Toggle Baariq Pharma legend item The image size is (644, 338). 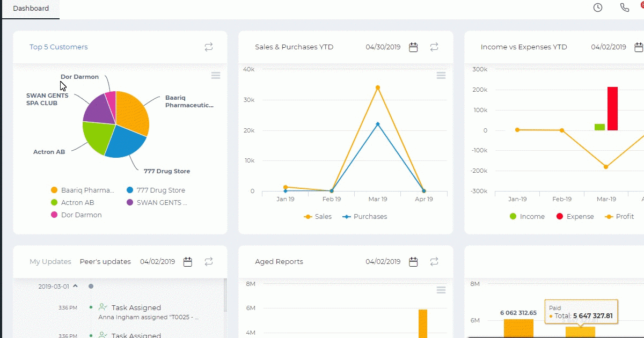click(x=82, y=190)
